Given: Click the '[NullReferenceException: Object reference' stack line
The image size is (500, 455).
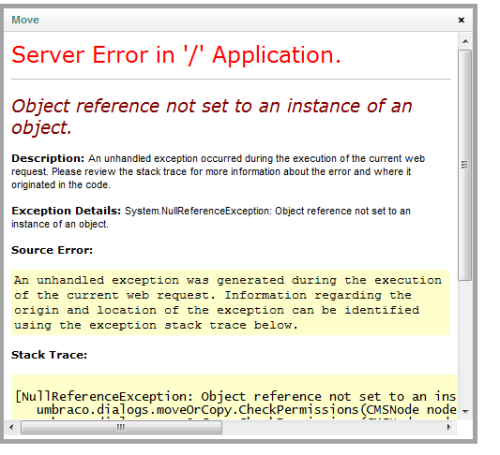Looking at the screenshot, I should [236, 397].
